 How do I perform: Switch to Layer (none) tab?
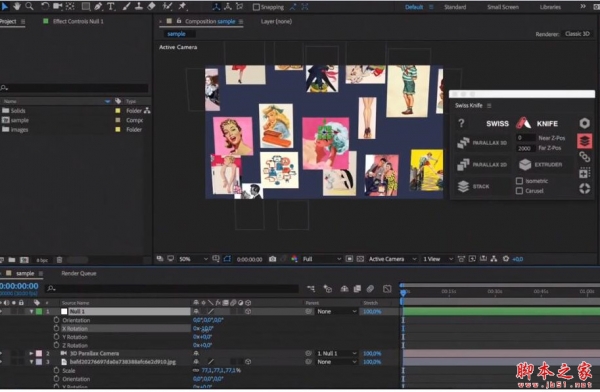276,21
